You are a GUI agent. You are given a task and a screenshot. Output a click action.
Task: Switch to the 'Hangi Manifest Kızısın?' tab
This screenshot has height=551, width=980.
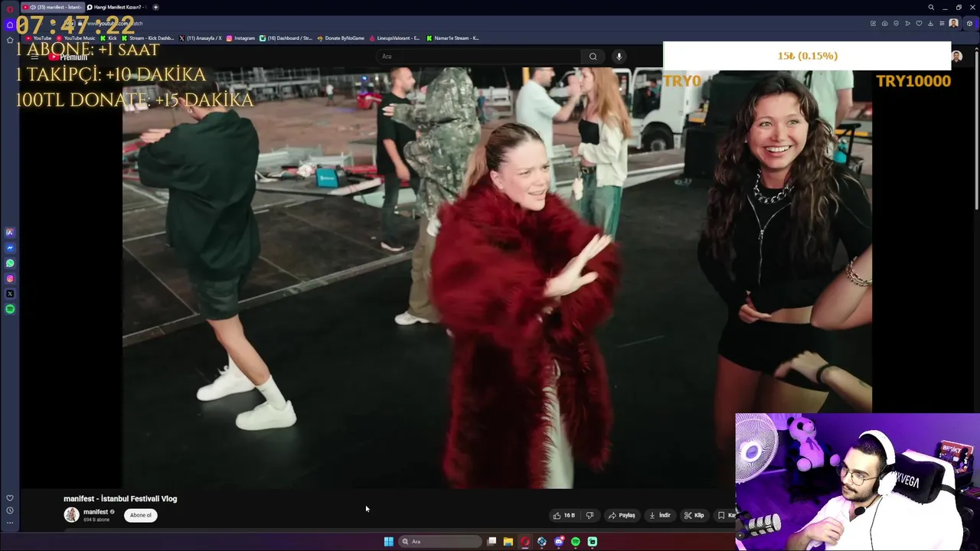coord(116,7)
